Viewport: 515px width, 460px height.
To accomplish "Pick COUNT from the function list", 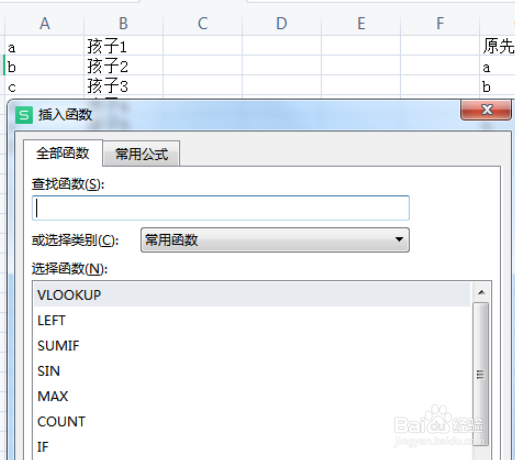I will tap(252, 422).
